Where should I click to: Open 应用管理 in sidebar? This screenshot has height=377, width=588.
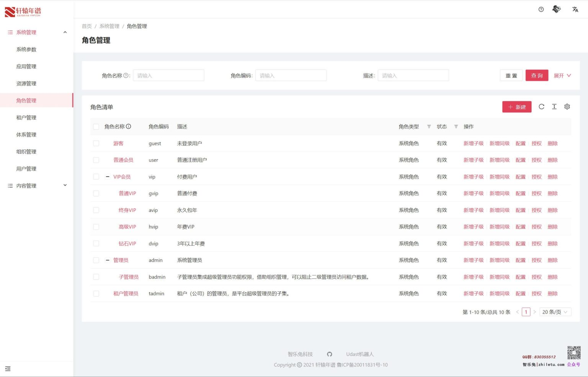point(26,67)
